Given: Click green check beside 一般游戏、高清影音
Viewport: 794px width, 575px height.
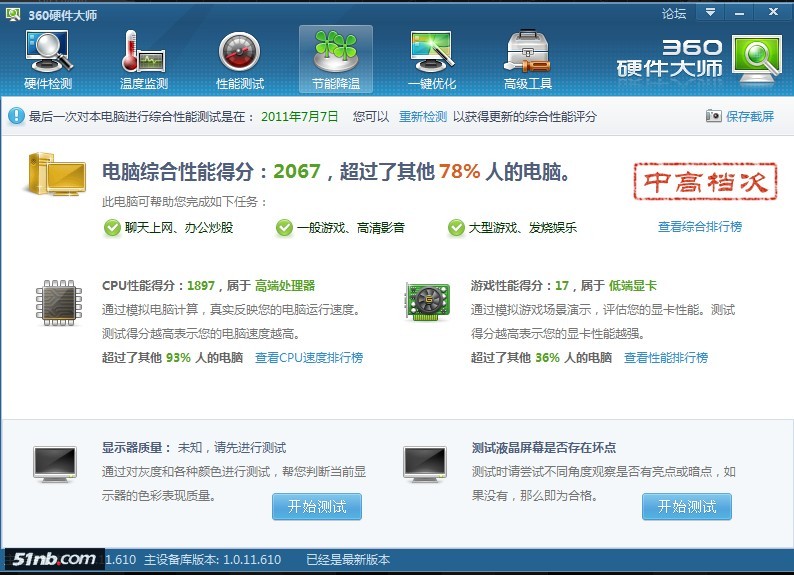Looking at the screenshot, I should click(284, 228).
